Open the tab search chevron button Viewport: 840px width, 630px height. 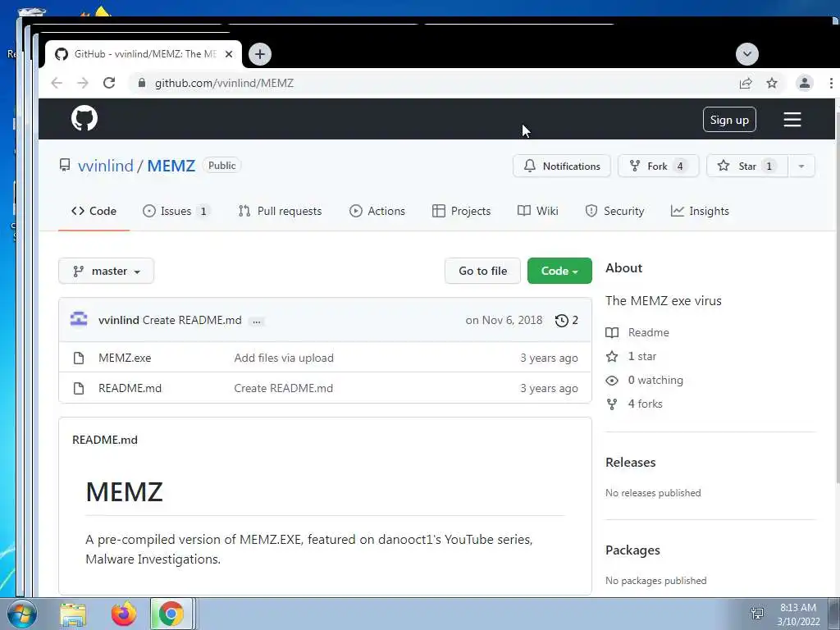[746, 54]
